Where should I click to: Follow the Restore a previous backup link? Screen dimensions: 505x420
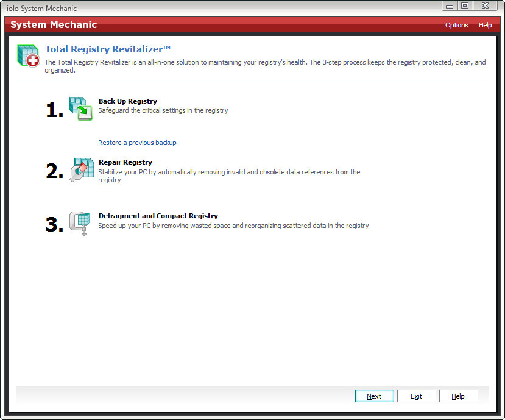tap(137, 143)
